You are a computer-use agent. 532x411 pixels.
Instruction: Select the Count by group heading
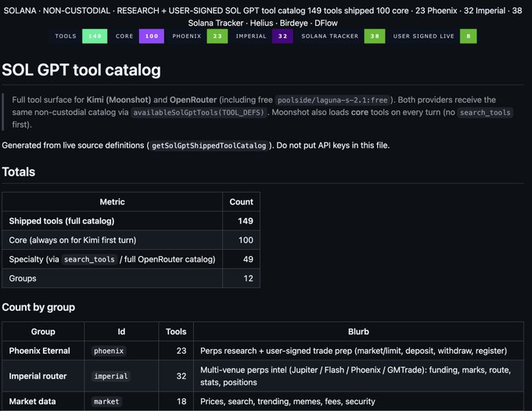[38, 307]
